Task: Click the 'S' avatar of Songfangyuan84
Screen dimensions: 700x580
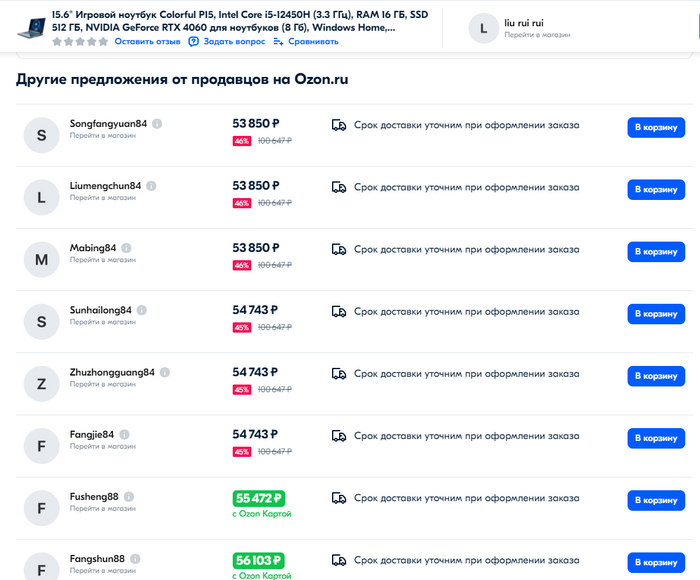Action: pos(41,136)
